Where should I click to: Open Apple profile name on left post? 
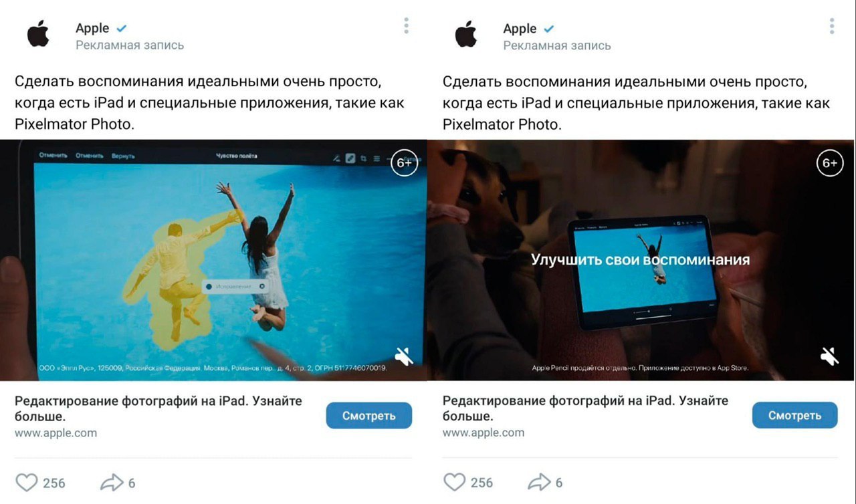coord(92,28)
